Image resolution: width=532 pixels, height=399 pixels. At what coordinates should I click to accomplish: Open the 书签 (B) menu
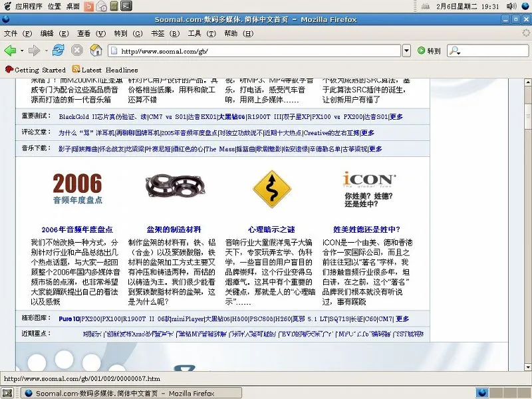click(x=165, y=33)
